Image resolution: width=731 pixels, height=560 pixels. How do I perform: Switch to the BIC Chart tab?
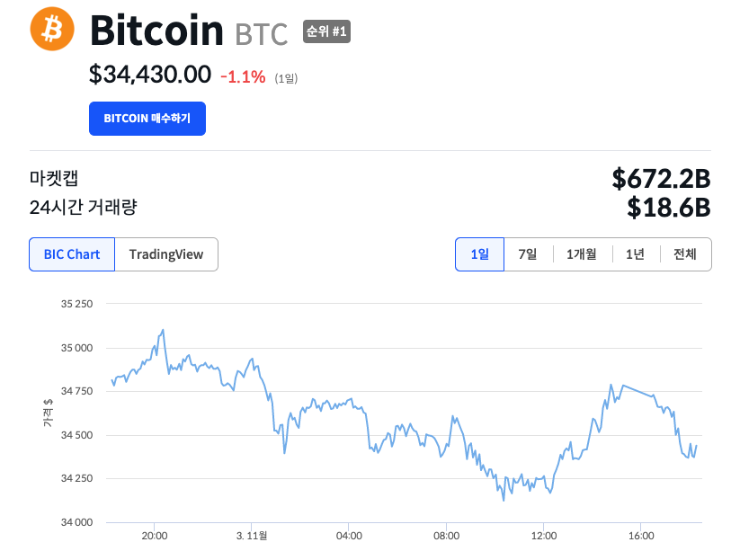[x=72, y=254]
